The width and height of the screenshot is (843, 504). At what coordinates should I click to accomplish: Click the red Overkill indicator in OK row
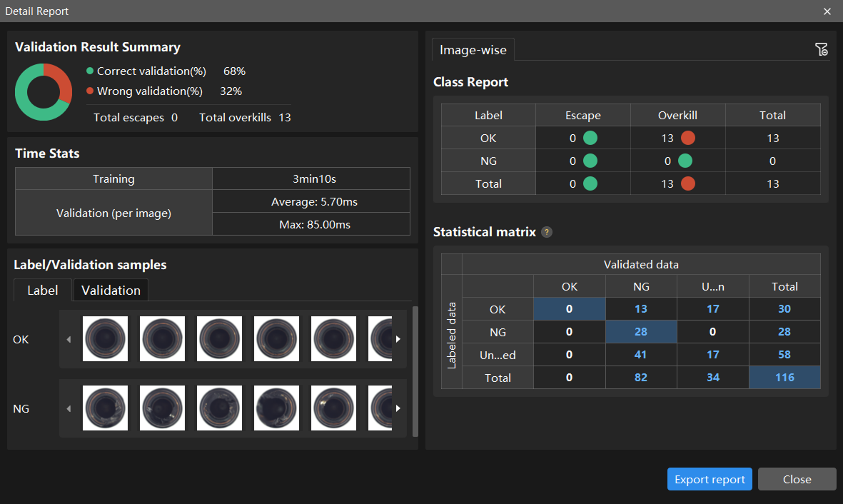(687, 138)
